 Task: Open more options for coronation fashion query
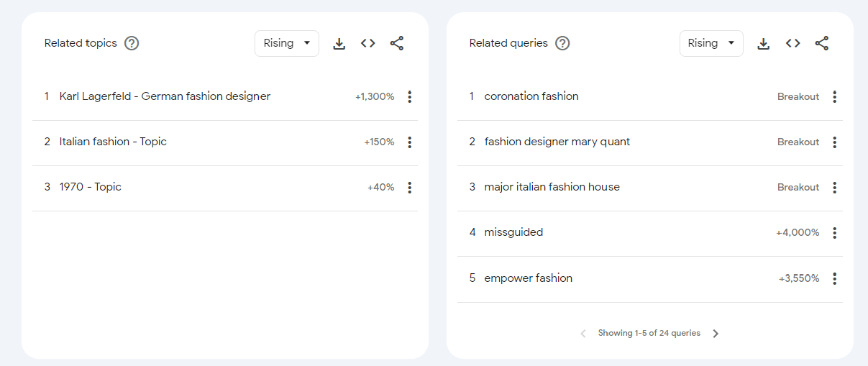click(834, 97)
